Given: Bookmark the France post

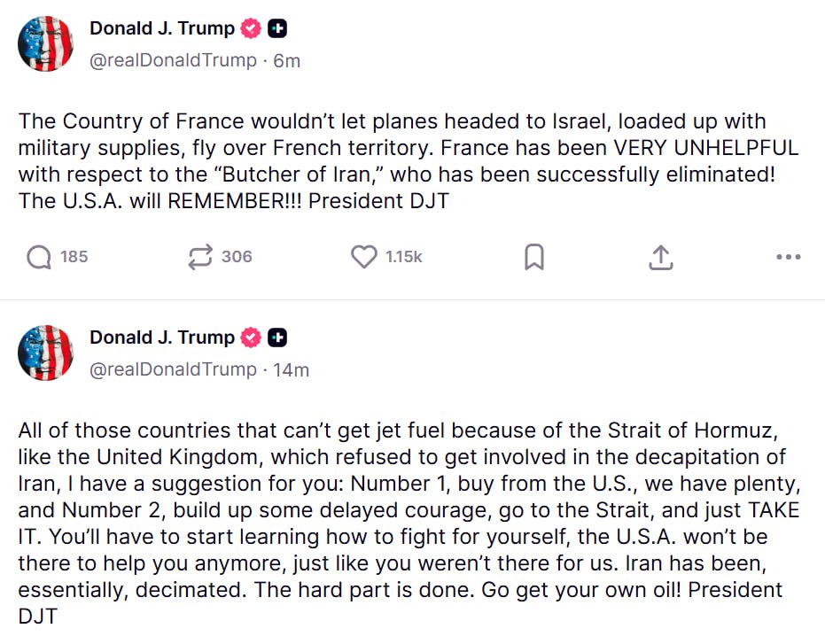Looking at the screenshot, I should (533, 257).
